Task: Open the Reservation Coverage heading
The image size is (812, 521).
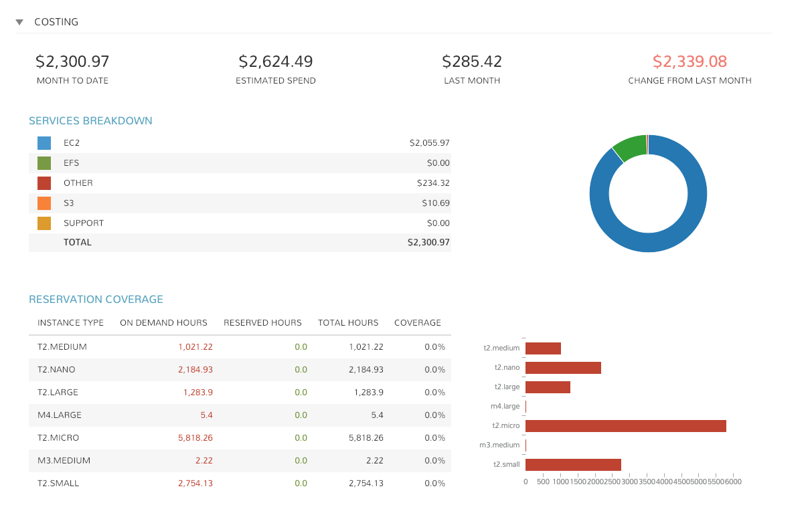Action: pyautogui.click(x=96, y=300)
